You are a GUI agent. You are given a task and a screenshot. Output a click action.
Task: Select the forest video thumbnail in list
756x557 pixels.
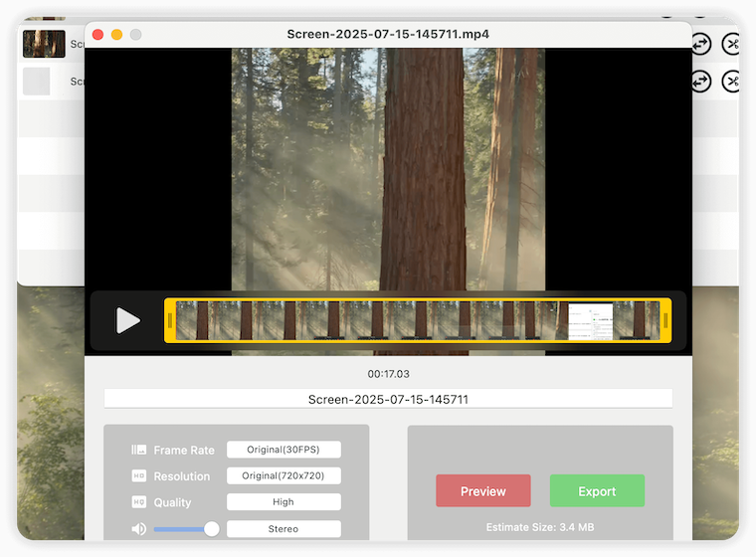[44, 44]
